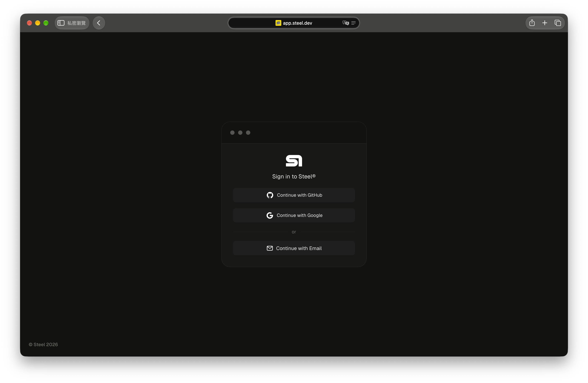Click the translate icon in address bar
The image size is (588, 383).
pos(345,23)
